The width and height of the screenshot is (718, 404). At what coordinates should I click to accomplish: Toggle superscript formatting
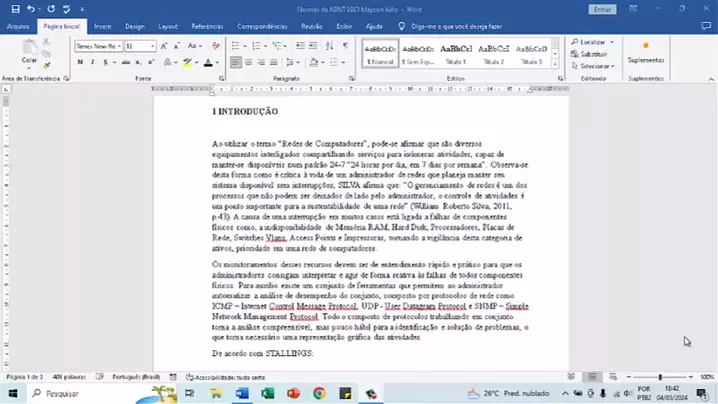pyautogui.click(x=151, y=62)
